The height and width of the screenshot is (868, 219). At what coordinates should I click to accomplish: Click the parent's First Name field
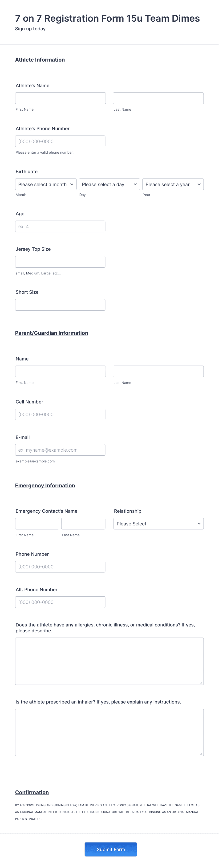(60, 371)
